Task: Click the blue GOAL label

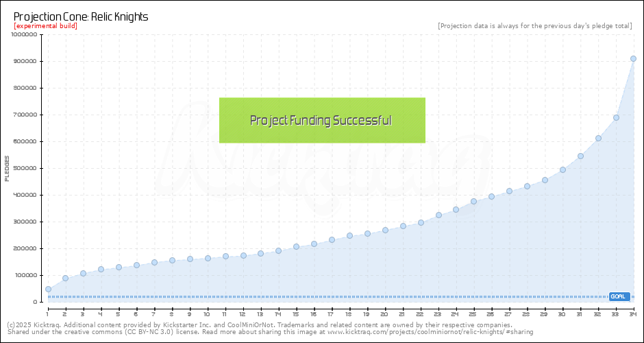Action: [x=619, y=296]
